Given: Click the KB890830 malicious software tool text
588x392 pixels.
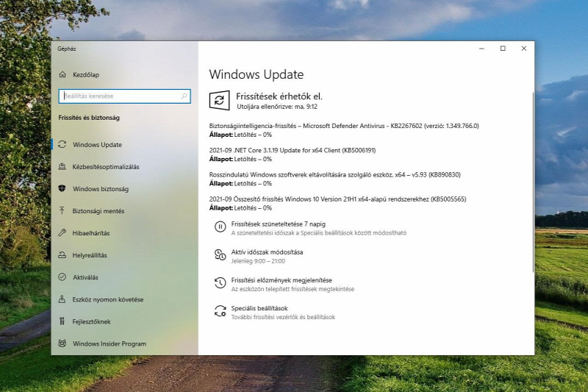Looking at the screenshot, I should pyautogui.click(x=335, y=175).
